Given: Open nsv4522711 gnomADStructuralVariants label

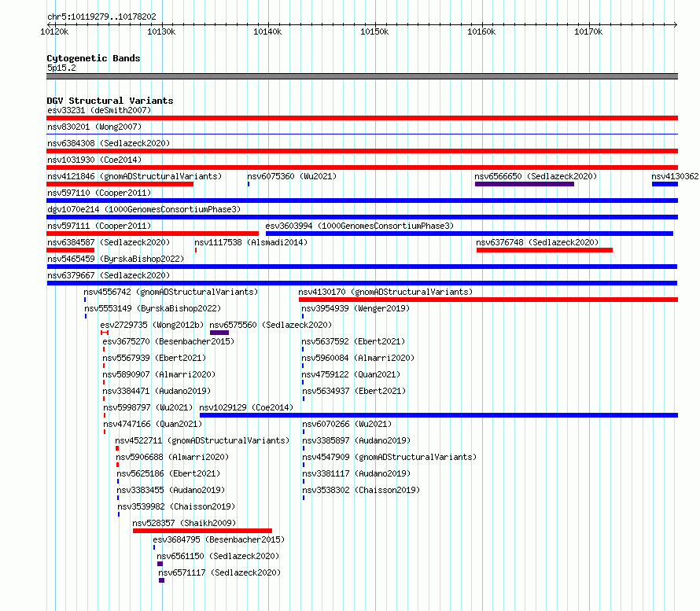Looking at the screenshot, I should point(202,440).
